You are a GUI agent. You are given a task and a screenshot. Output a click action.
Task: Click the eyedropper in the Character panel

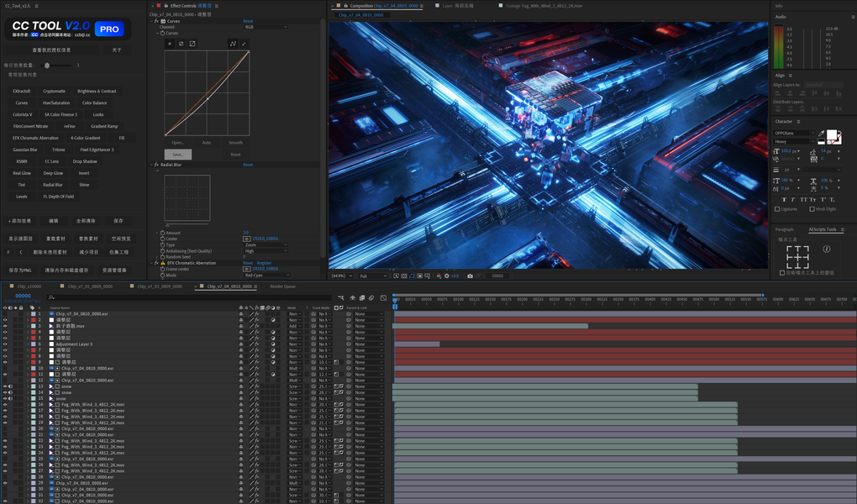point(821,133)
